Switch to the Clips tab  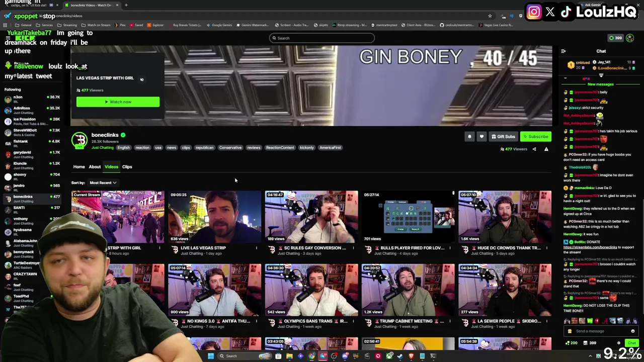point(127,167)
